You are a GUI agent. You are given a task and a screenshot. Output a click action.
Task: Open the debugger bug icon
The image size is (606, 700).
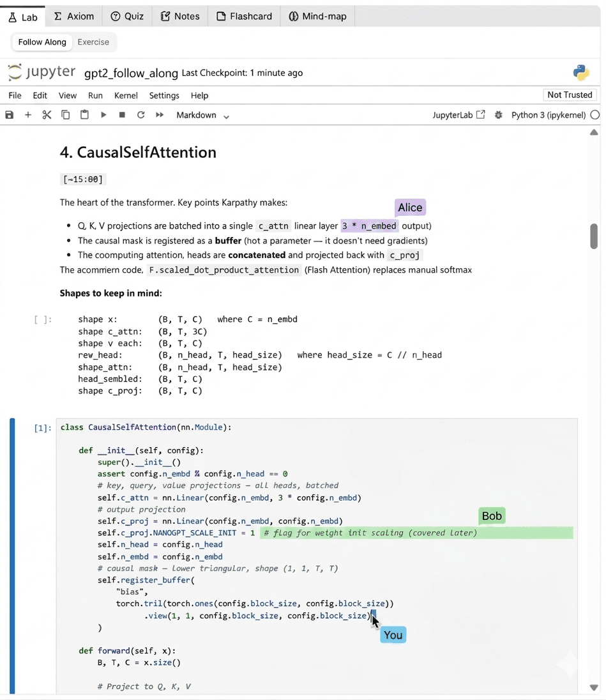click(499, 115)
